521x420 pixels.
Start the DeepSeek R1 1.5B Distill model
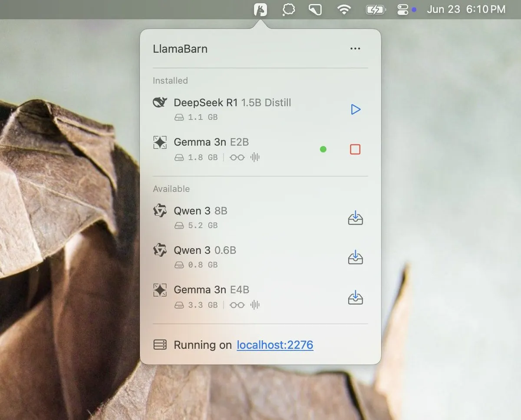point(356,109)
